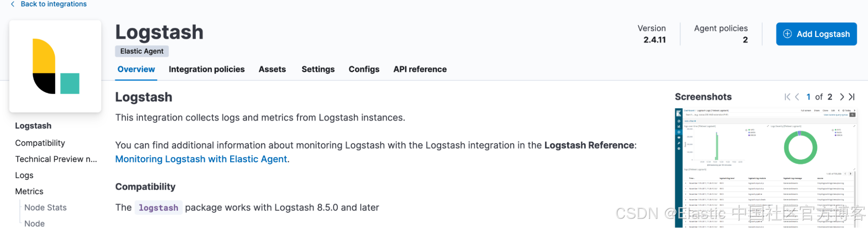
Task: Select Node Stats in sidebar outline
Action: pos(46,208)
